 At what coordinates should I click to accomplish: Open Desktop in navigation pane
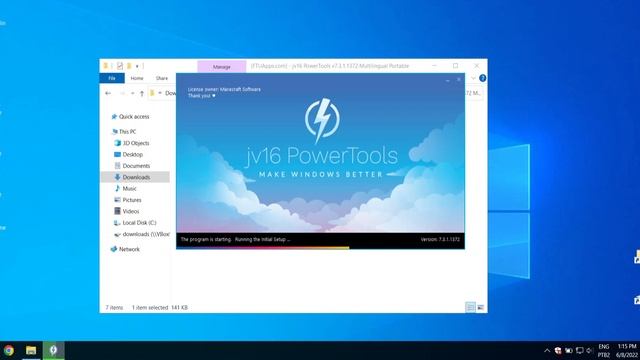[x=133, y=155]
